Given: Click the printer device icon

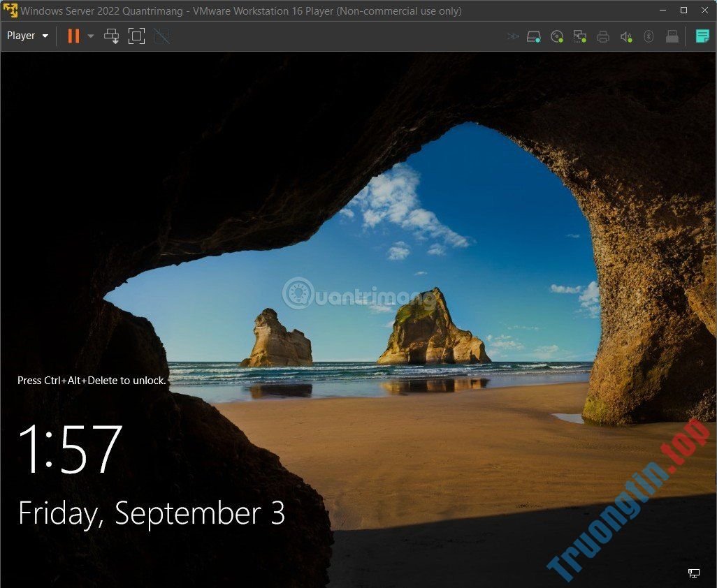Looking at the screenshot, I should [603, 36].
